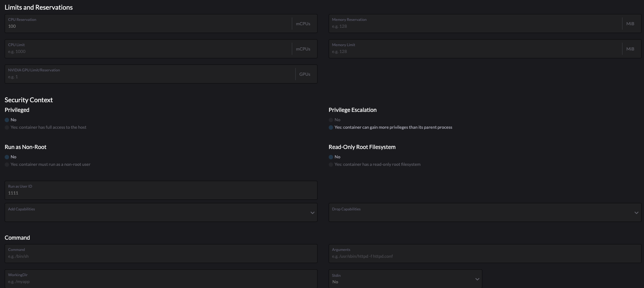Viewport: 644px width, 288px height.
Task: Select "No" for Privilege Escalation
Action: (x=331, y=120)
